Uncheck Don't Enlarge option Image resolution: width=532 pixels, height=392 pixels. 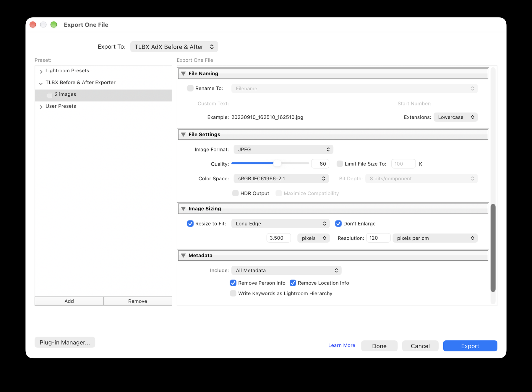(338, 224)
